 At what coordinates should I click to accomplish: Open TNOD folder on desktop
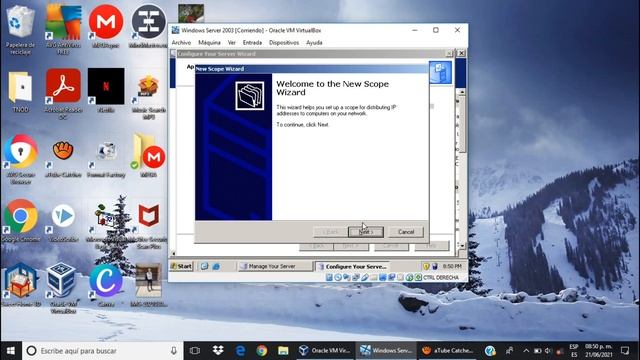(20, 91)
